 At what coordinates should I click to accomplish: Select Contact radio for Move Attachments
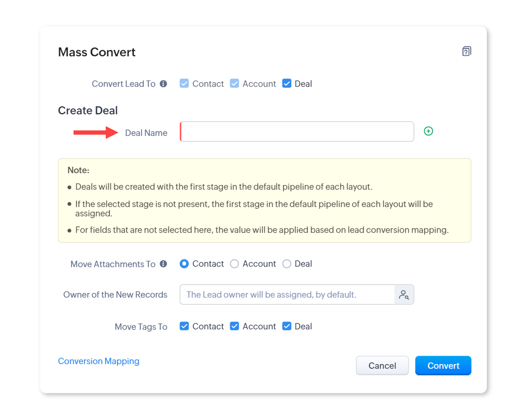point(184,264)
